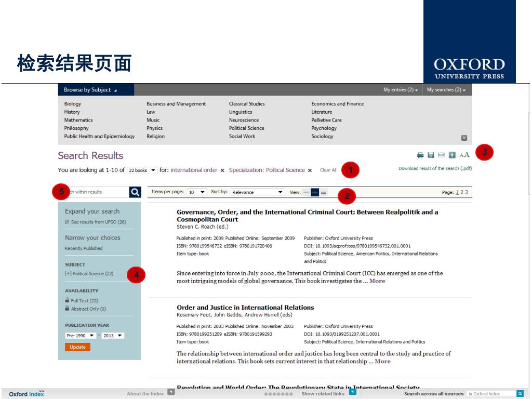Remove the 'international order' search term
Image resolution: width=532 pixels, height=399 pixels.
[222, 170]
